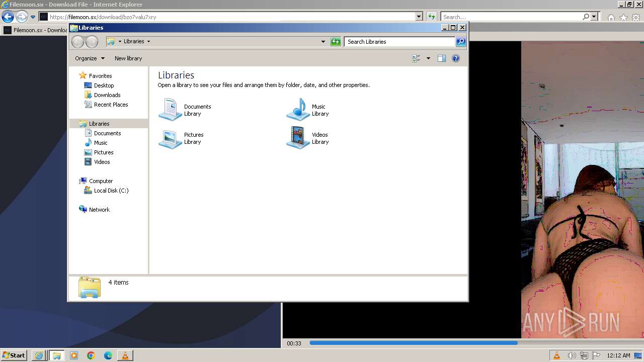Click Change your view icon
The width and height of the screenshot is (644, 362).
click(x=416, y=58)
